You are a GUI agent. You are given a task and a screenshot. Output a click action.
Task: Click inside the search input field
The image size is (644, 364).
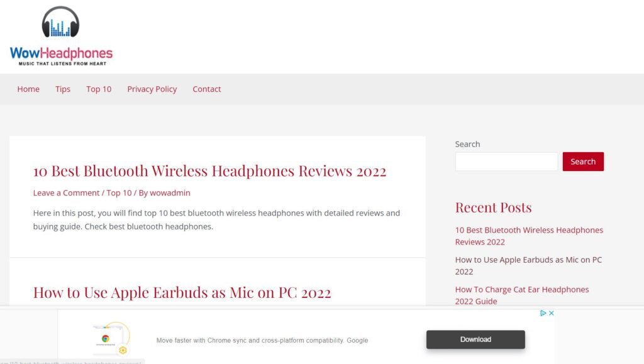click(x=506, y=162)
